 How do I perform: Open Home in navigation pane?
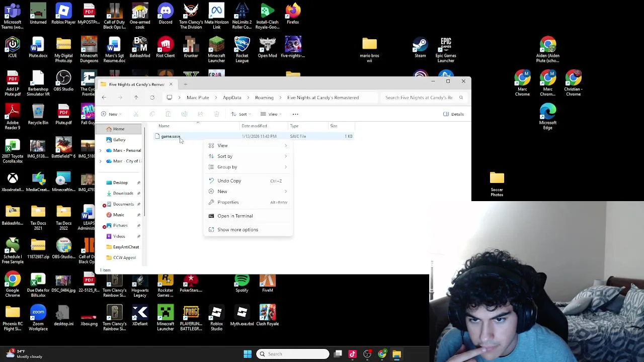119,129
